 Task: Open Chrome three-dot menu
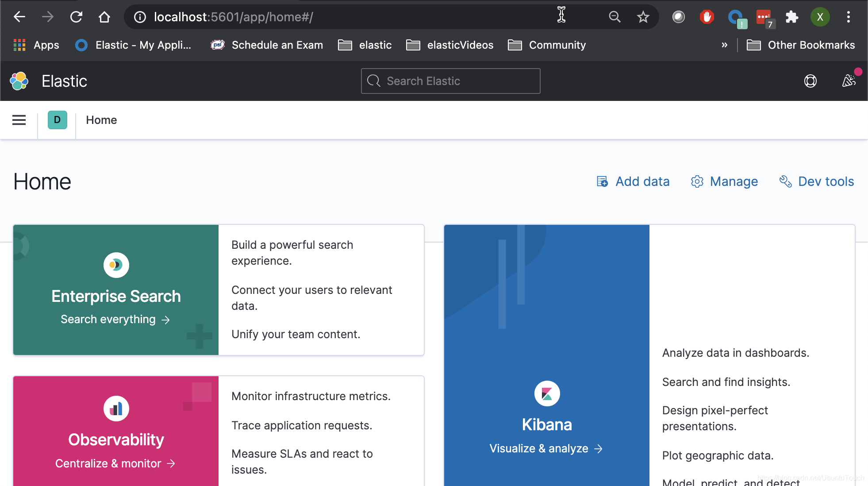pyautogui.click(x=848, y=17)
